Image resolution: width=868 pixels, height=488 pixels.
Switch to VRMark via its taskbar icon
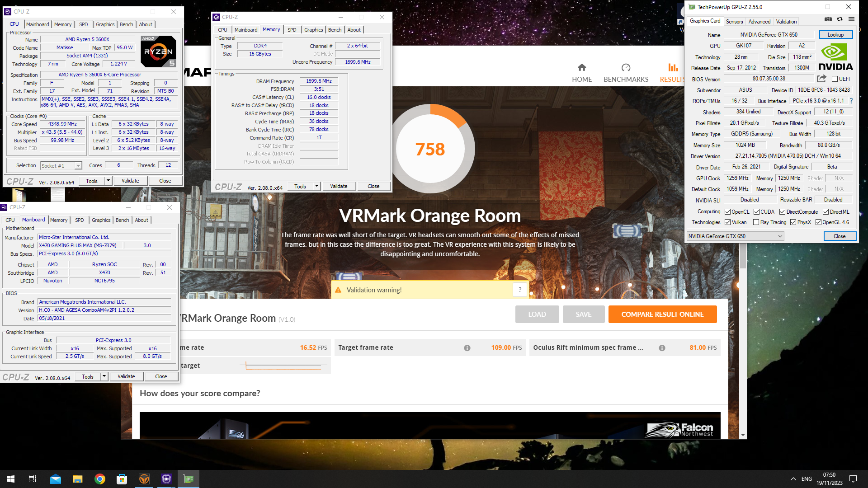tap(144, 479)
